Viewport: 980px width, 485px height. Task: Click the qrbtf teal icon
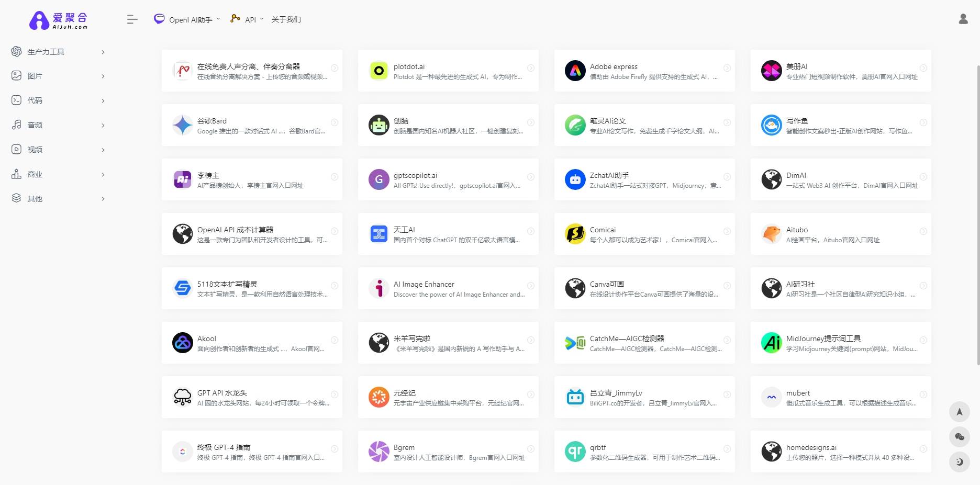coord(575,452)
